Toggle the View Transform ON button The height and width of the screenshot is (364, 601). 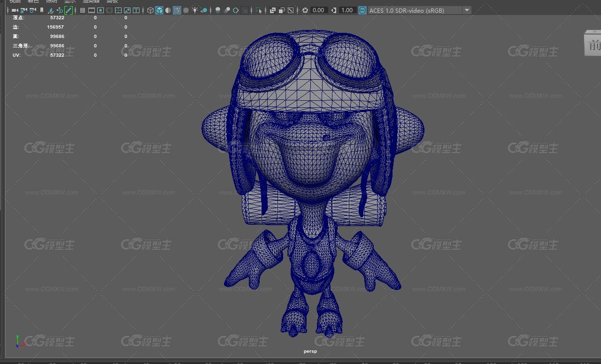coord(362,10)
